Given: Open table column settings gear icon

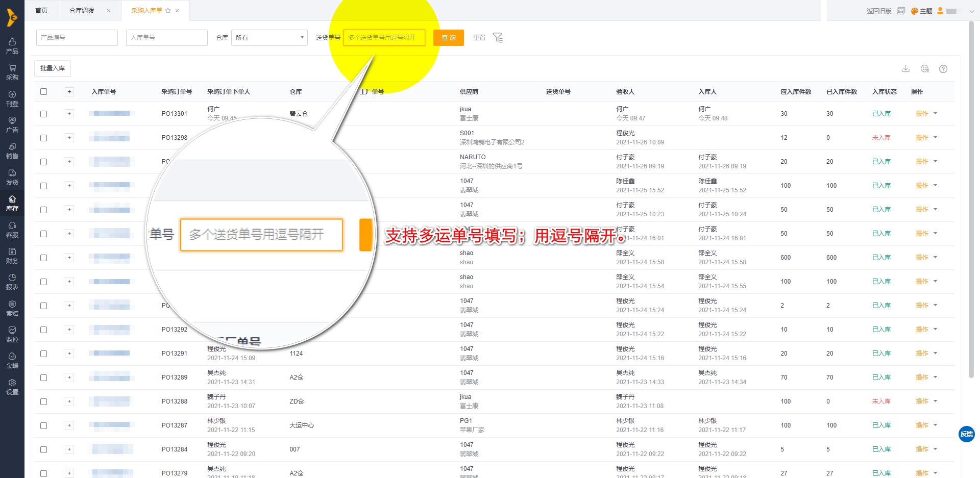Looking at the screenshot, I should tap(924, 69).
